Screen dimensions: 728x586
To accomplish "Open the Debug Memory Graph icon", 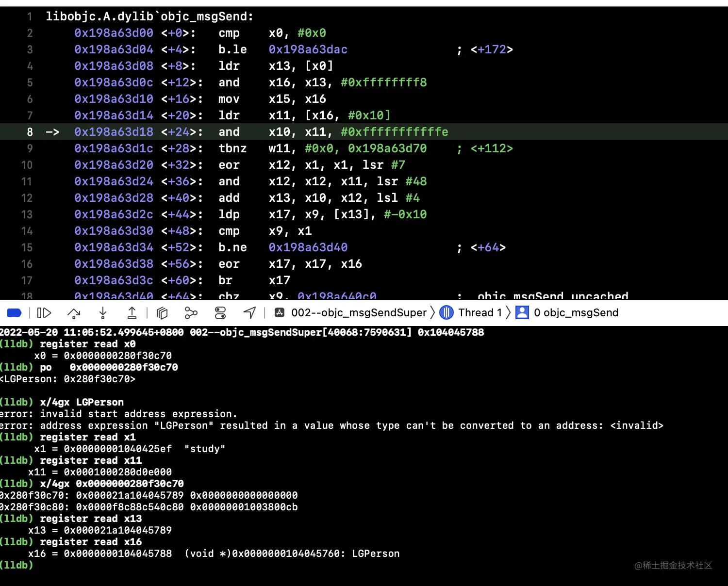I will coord(191,313).
